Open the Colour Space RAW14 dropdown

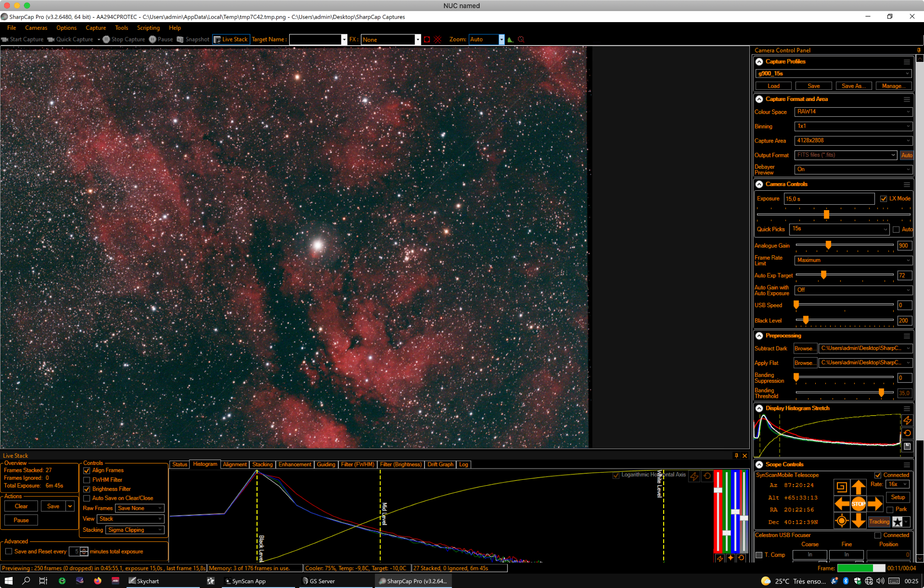click(x=853, y=111)
